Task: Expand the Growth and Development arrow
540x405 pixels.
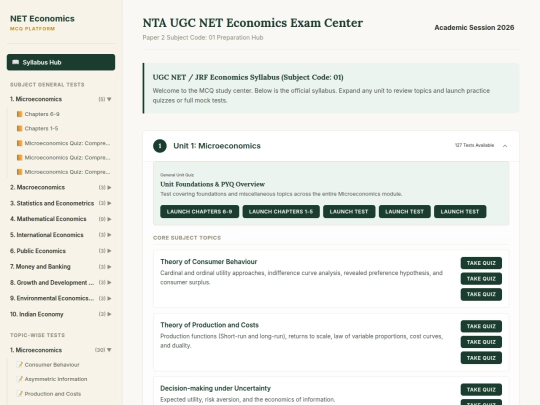Action: click(109, 282)
